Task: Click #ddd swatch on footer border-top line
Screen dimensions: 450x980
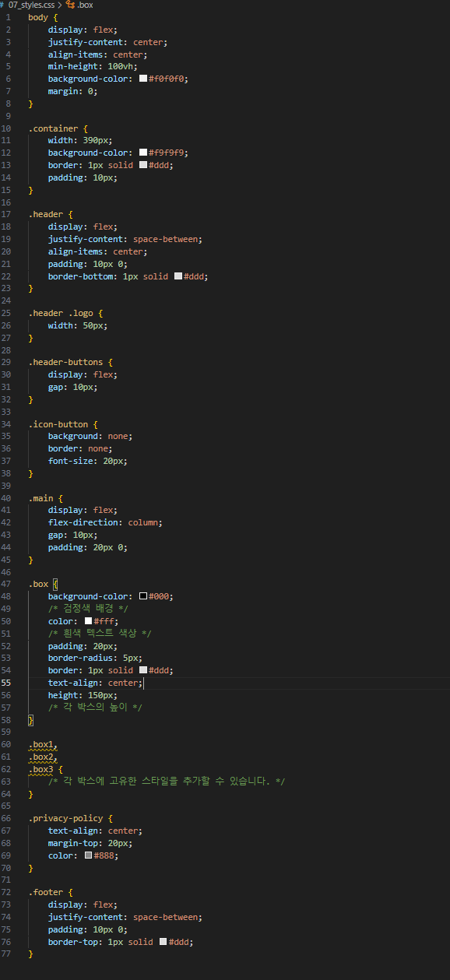Action: pos(163,942)
